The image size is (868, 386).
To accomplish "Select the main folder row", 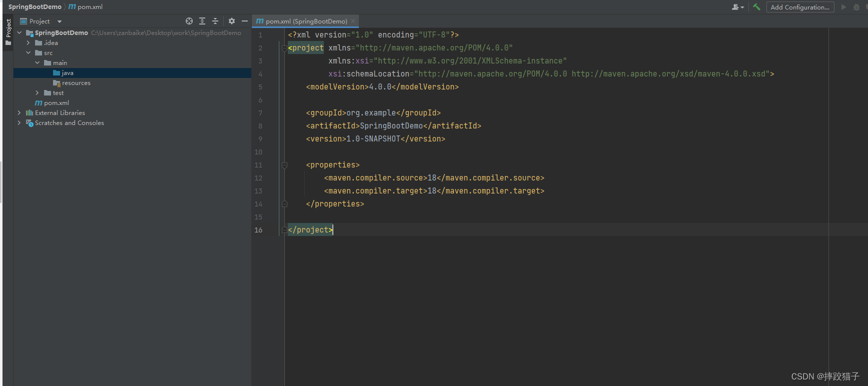I will [x=132, y=63].
